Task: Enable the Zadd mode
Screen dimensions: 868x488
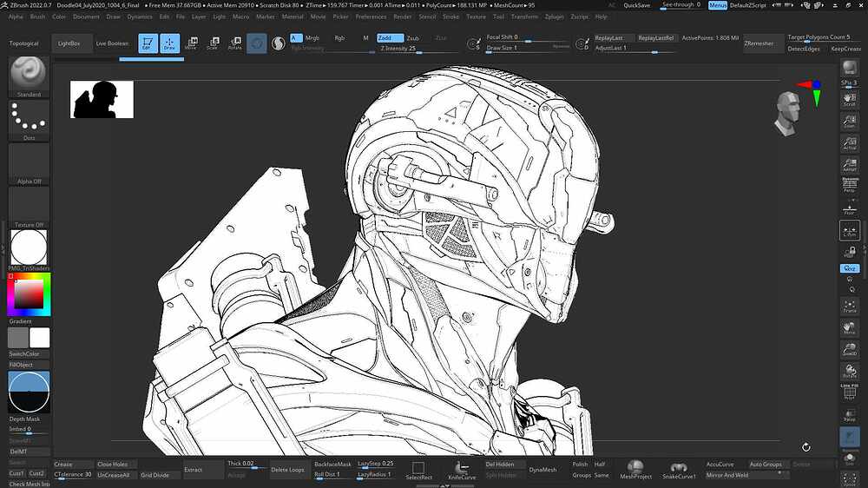Action: pyautogui.click(x=391, y=37)
